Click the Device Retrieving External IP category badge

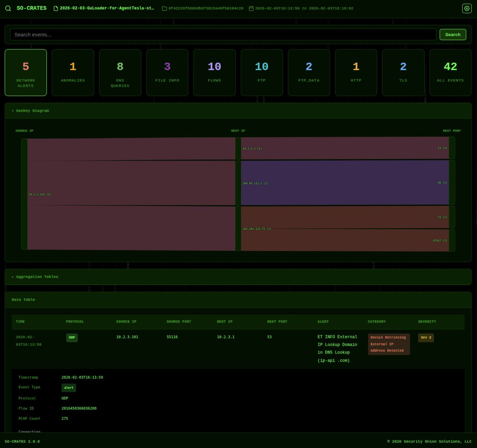pos(389,344)
